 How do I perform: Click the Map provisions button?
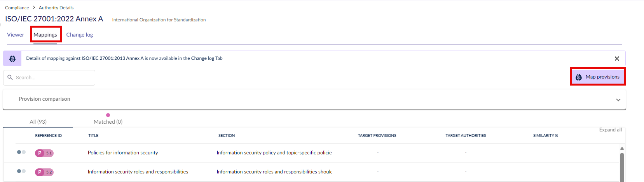pyautogui.click(x=598, y=77)
